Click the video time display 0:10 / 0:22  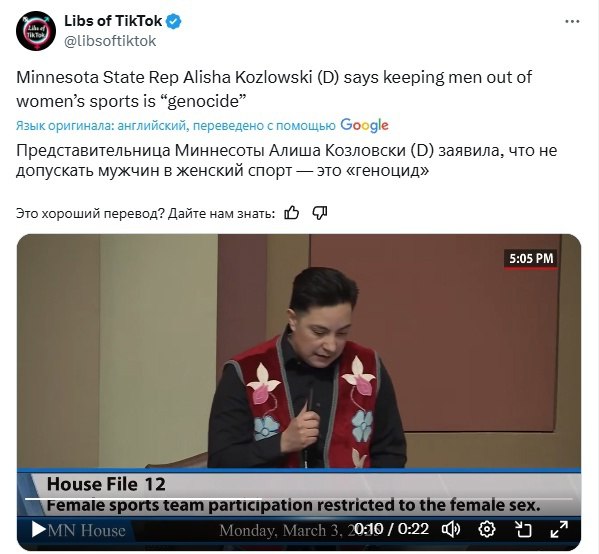pyautogui.click(x=392, y=530)
